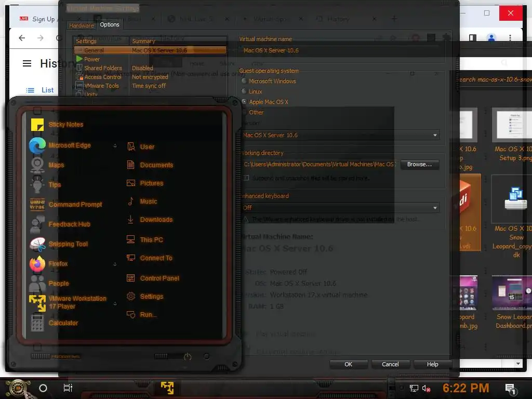This screenshot has width=532, height=399.
Task: Expand Microsoft Edge jump list arrow
Action: click(x=115, y=145)
